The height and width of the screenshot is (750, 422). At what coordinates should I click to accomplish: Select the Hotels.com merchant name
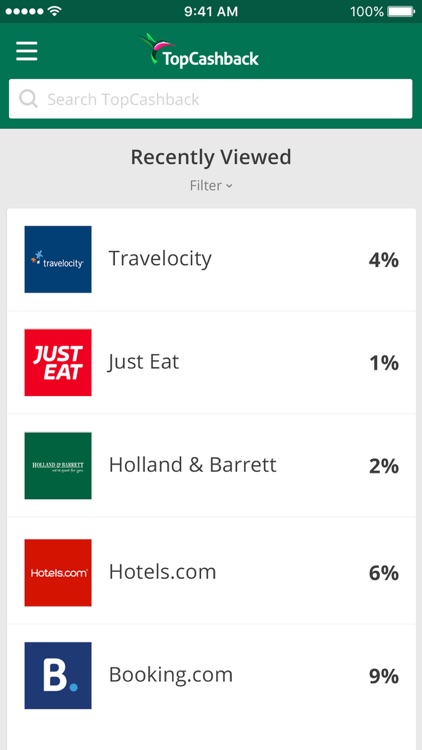pyautogui.click(x=163, y=572)
